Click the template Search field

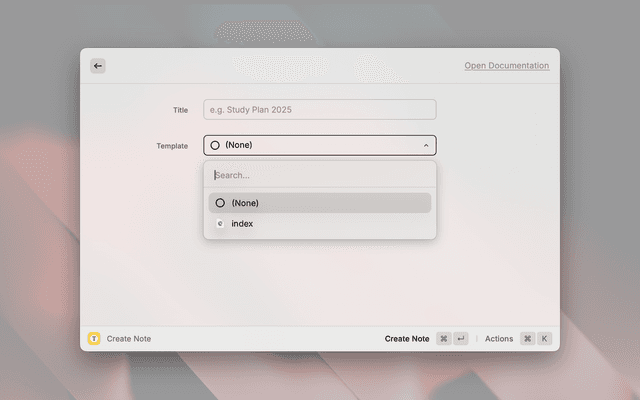tap(320, 175)
